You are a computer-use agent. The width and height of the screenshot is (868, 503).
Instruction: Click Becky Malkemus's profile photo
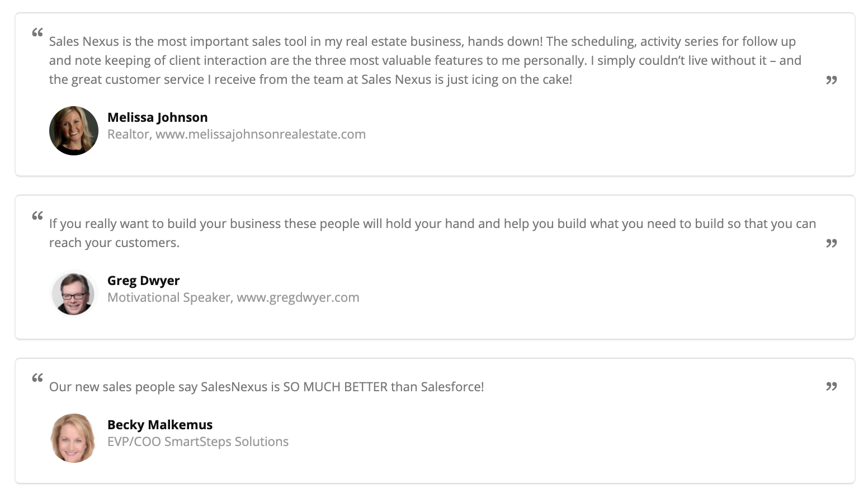tap(74, 438)
